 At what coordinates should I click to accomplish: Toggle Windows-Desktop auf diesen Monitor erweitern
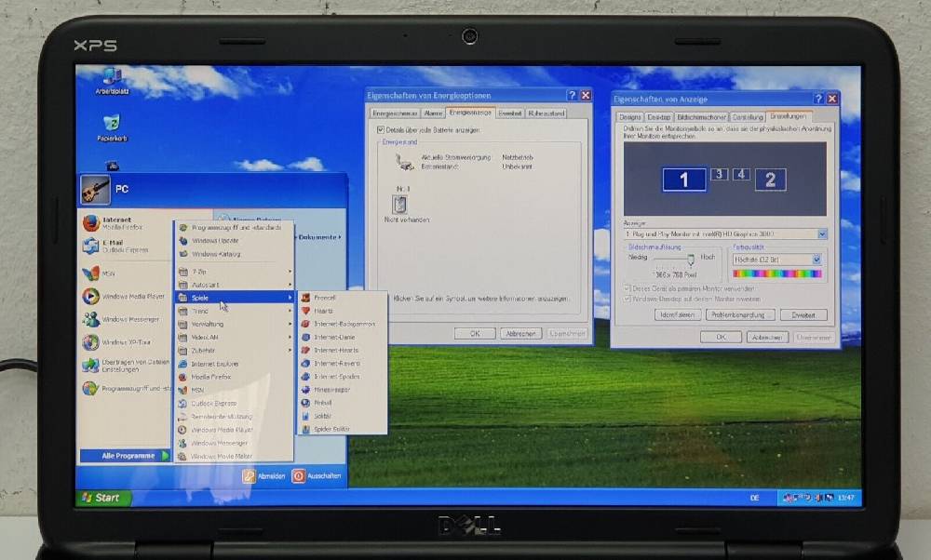(x=627, y=299)
